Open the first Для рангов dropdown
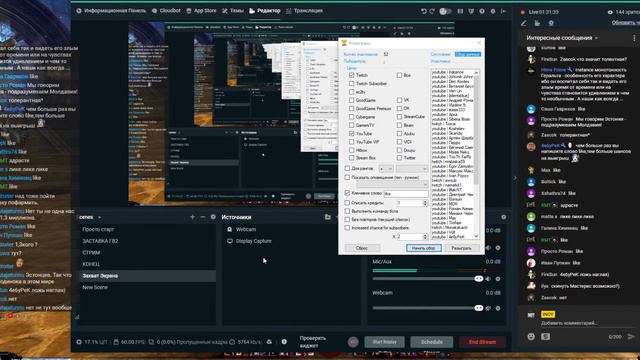The width and height of the screenshot is (640, 360). 386,168
